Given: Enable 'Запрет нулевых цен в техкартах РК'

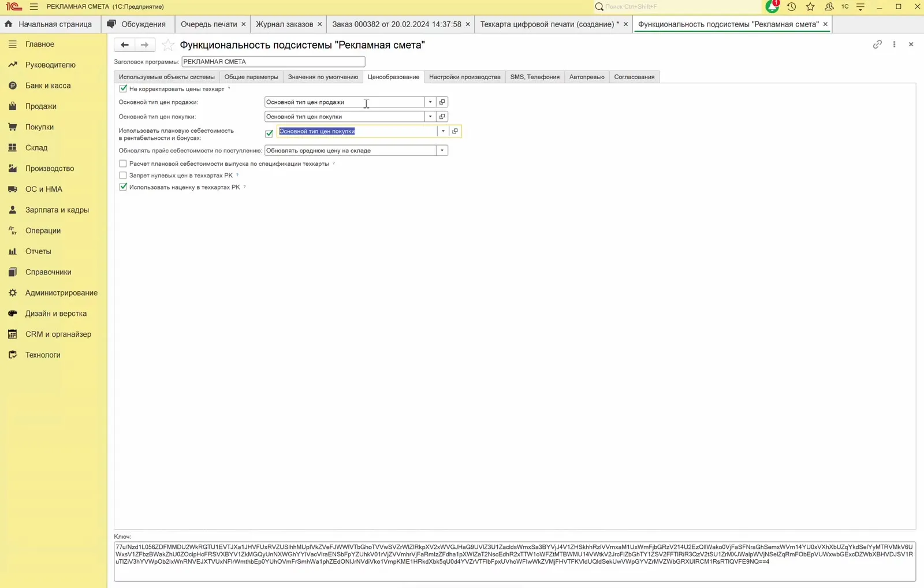Looking at the screenshot, I should coord(123,175).
